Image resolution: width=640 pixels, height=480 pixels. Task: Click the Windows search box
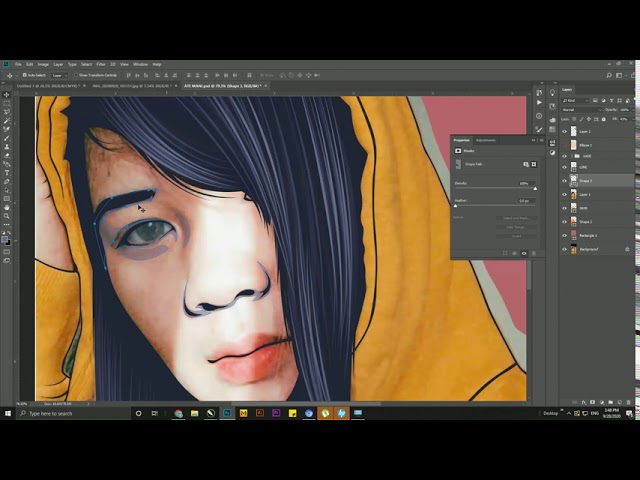pos(73,413)
